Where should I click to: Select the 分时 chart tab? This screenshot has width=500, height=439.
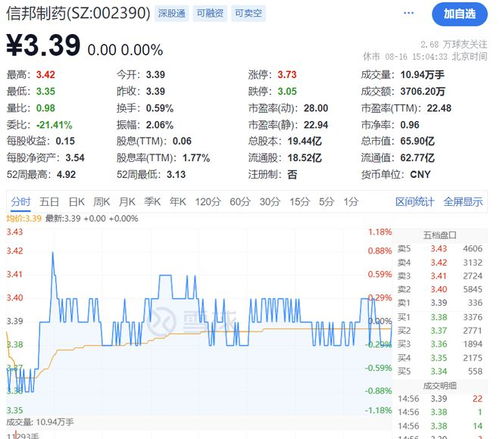(20, 202)
